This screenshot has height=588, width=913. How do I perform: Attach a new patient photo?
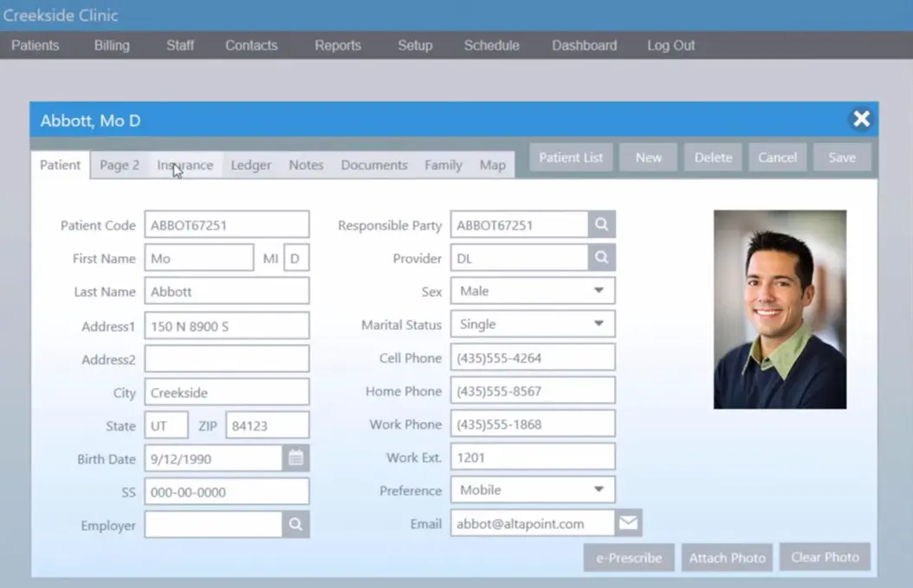pos(727,557)
